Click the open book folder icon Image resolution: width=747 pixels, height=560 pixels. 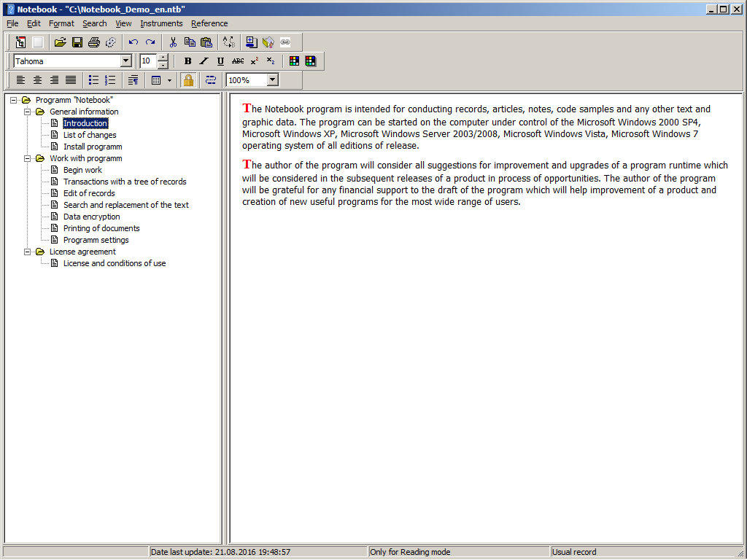pos(268,42)
